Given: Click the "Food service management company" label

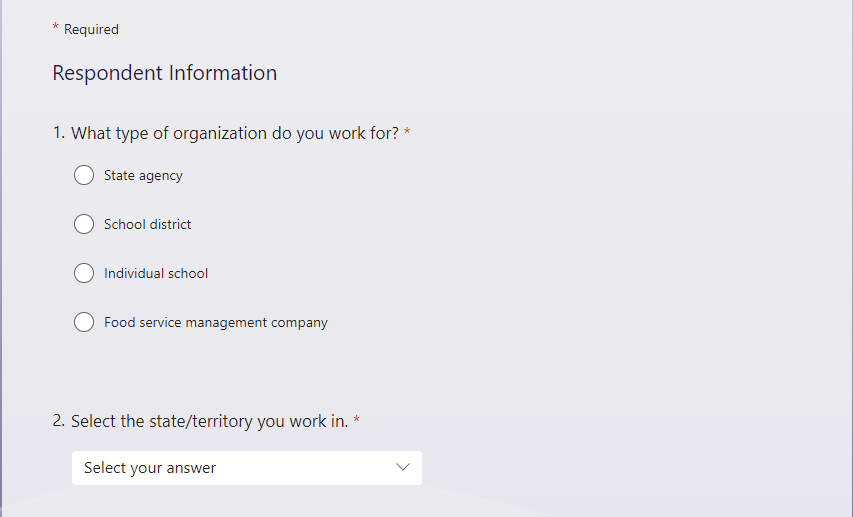Looking at the screenshot, I should coord(215,323).
